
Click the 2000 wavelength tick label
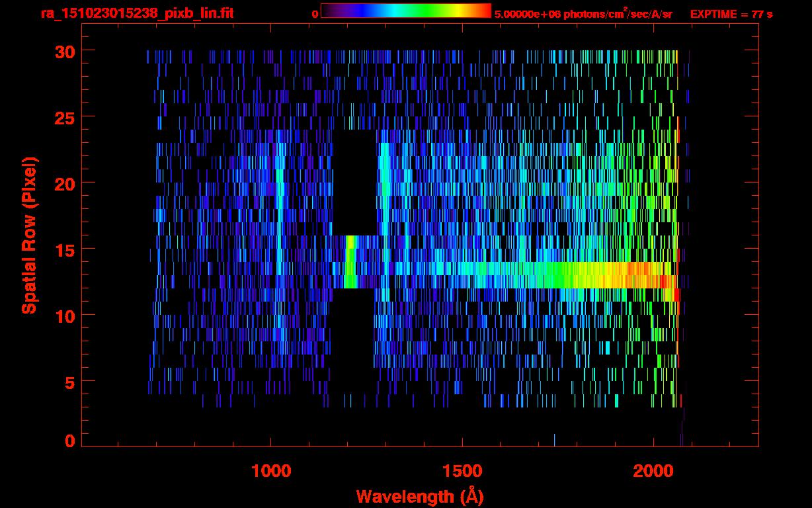(x=653, y=471)
